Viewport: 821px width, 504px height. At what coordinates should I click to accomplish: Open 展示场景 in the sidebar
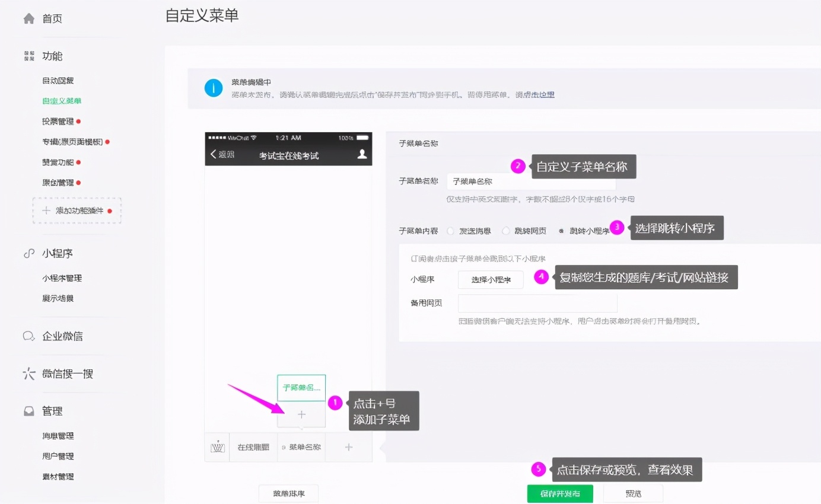point(58,298)
